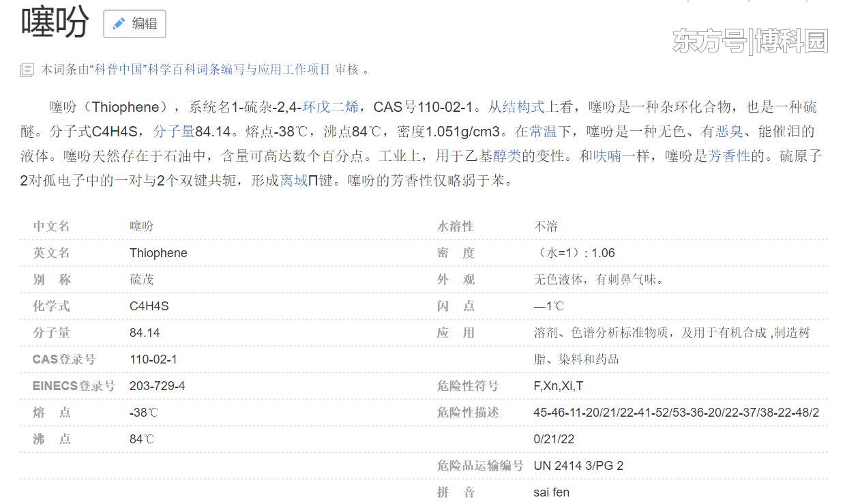Select the 化学式 label
This screenshot has height=504, width=845.
pos(51,306)
